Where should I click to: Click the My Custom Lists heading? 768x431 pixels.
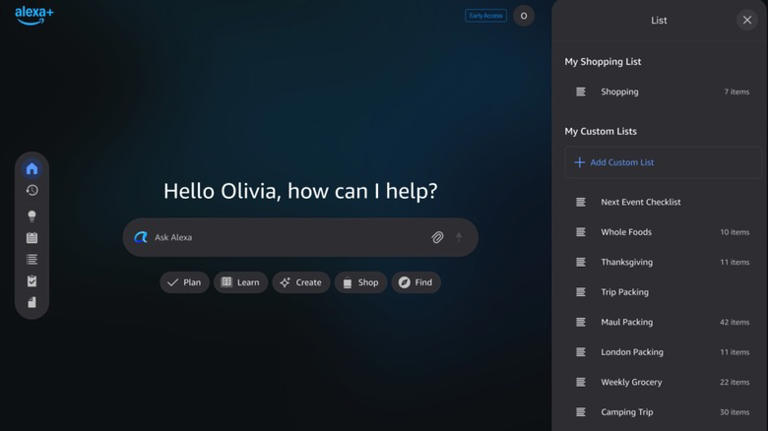point(600,131)
